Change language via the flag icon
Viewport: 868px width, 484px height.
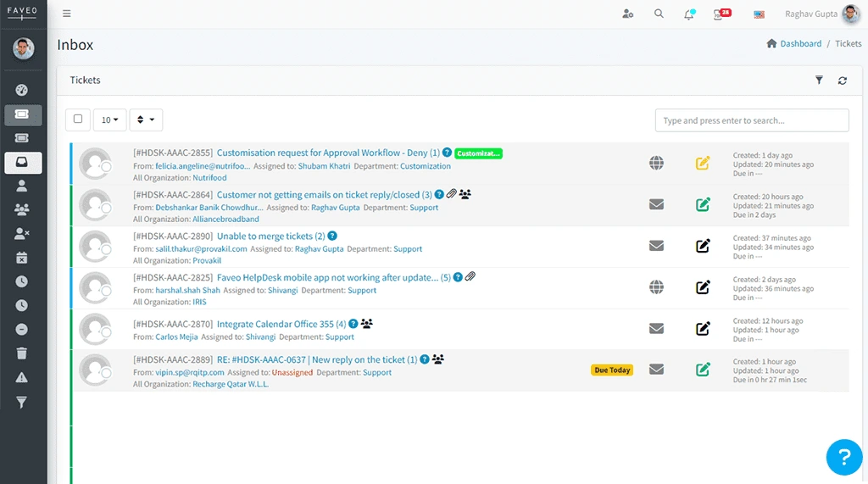(759, 15)
